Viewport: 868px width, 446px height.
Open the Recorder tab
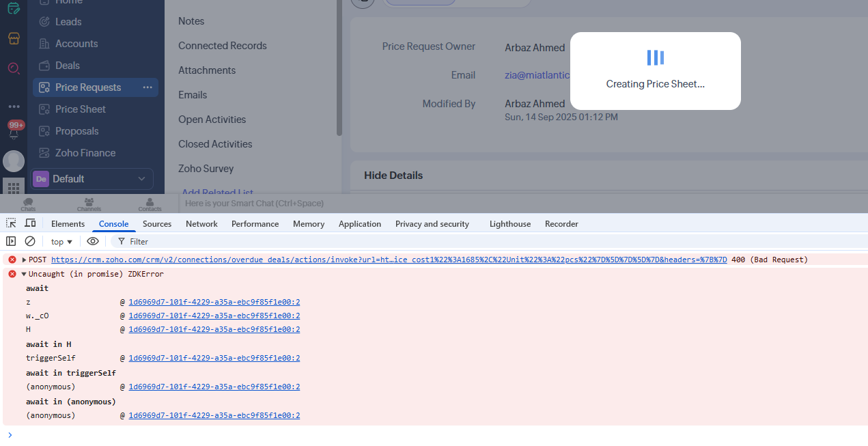tap(561, 224)
